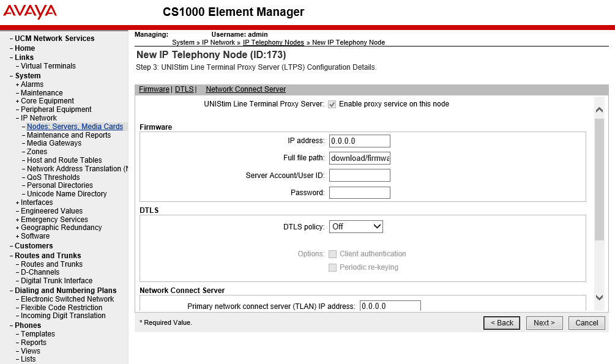Open Engineered Values
Screen dimensions: 615x364
(x=52, y=212)
